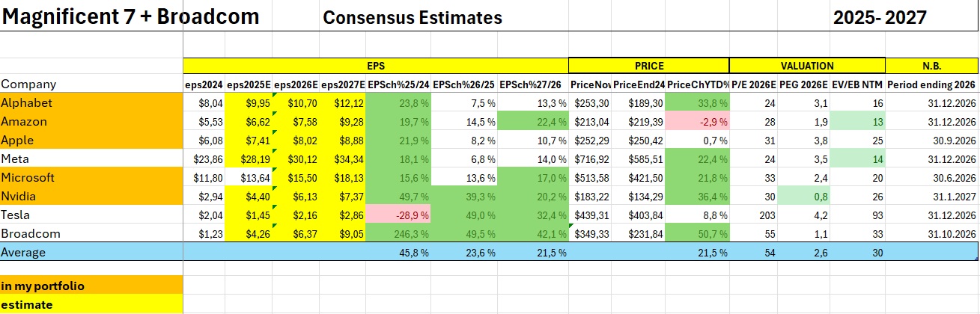Screen dimensions: 980x314
Task: Click the VALUATION group header
Action: (806, 66)
